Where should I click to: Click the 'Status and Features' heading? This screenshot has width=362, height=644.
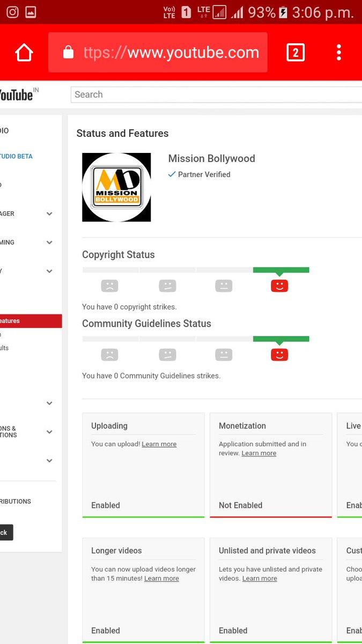(x=122, y=133)
